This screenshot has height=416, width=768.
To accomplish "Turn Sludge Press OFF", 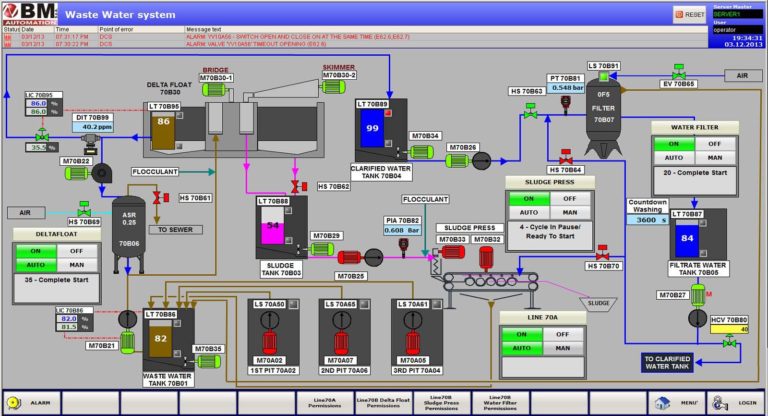I will click(570, 198).
